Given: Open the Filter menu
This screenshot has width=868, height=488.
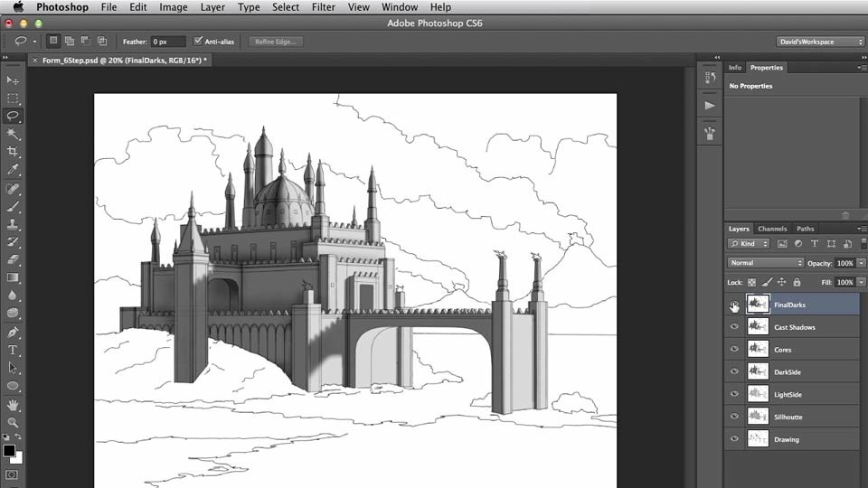Looking at the screenshot, I should point(324,7).
